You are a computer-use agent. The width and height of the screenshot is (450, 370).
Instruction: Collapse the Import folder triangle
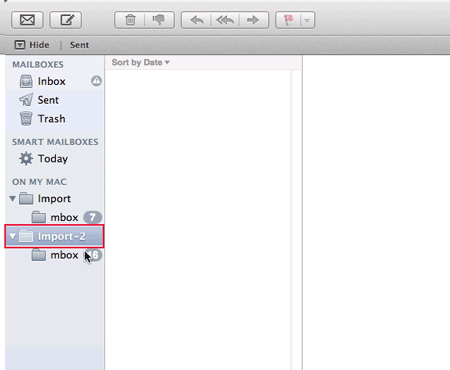(13, 199)
